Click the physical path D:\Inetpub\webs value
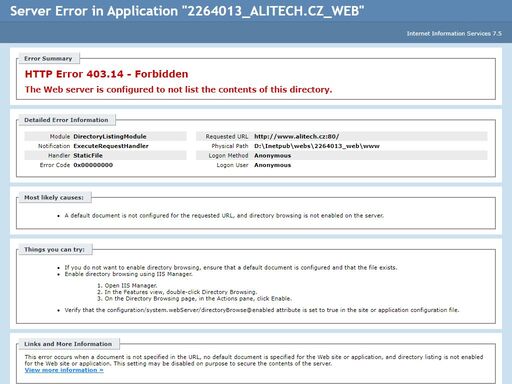This screenshot has width=512, height=384. pyautogui.click(x=317, y=146)
